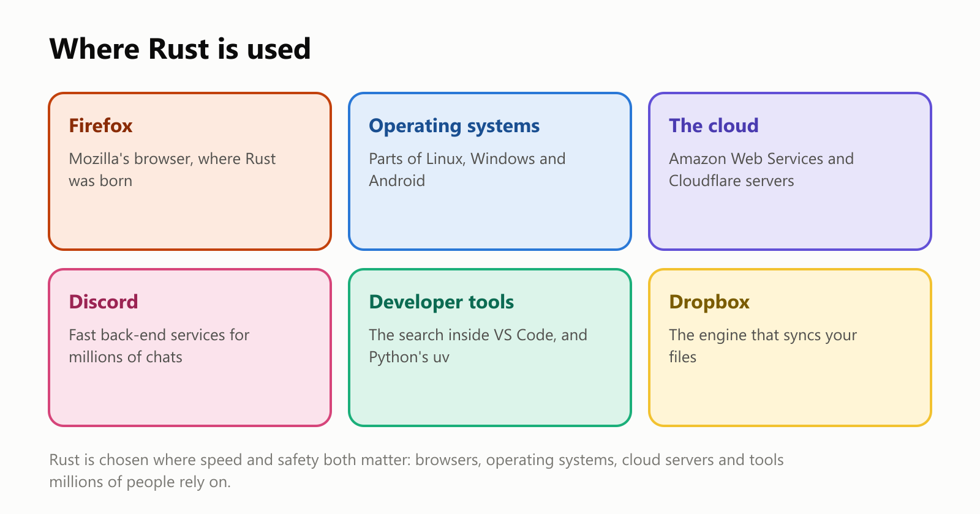This screenshot has width=980, height=514.
Task: Select the Developer tools card title
Action: click(441, 302)
